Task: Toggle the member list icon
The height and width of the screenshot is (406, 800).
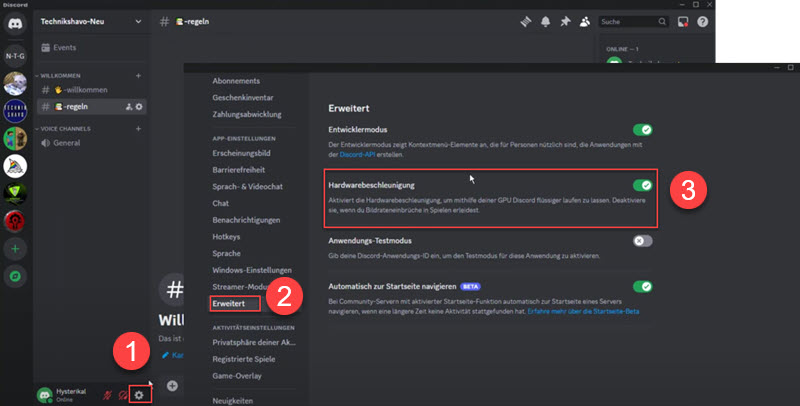Action: coord(585,21)
